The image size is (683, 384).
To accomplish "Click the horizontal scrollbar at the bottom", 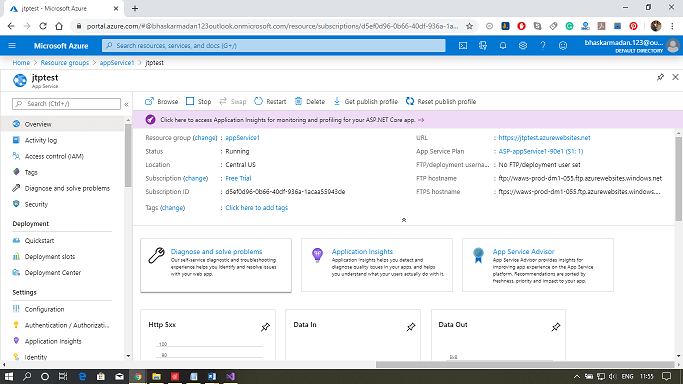I will point(525,364).
